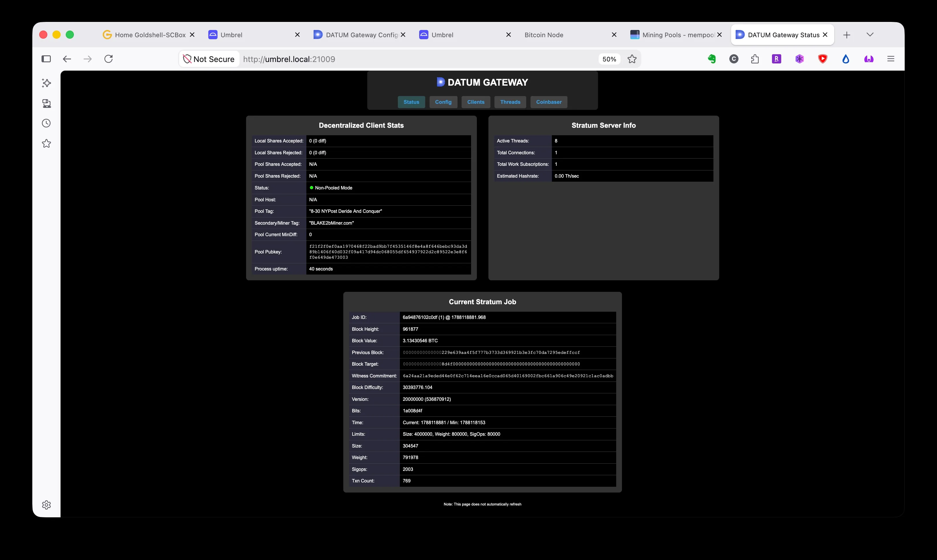Open the sparkle AI sidebar icon
The height and width of the screenshot is (560, 937).
46,83
